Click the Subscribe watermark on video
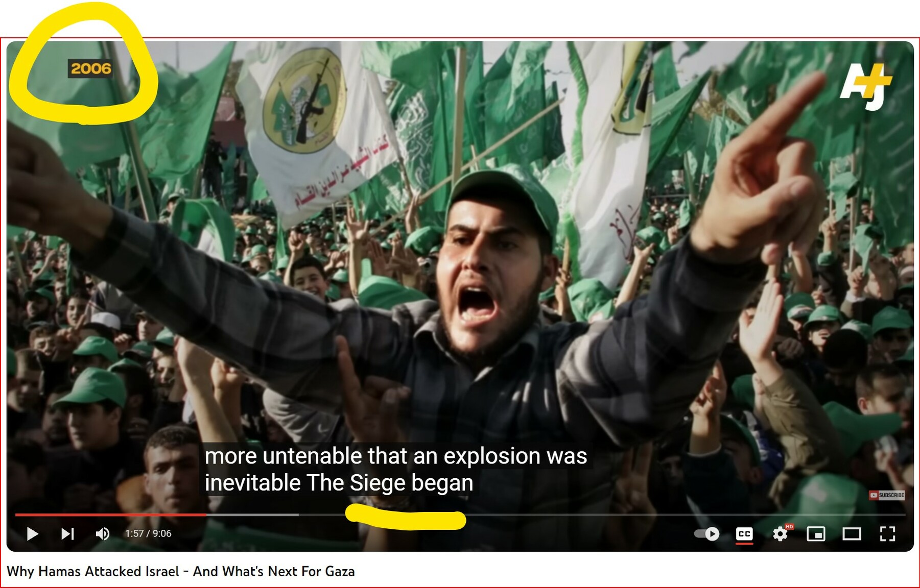The height and width of the screenshot is (588, 920). 887,495
